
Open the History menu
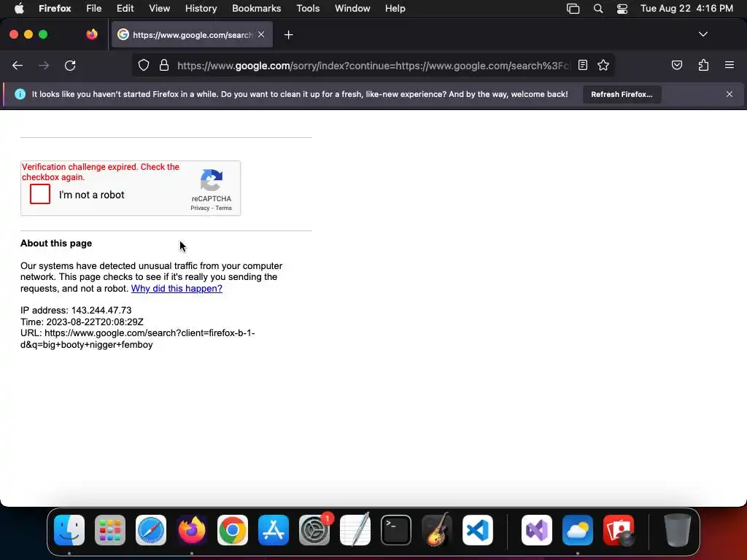click(201, 8)
